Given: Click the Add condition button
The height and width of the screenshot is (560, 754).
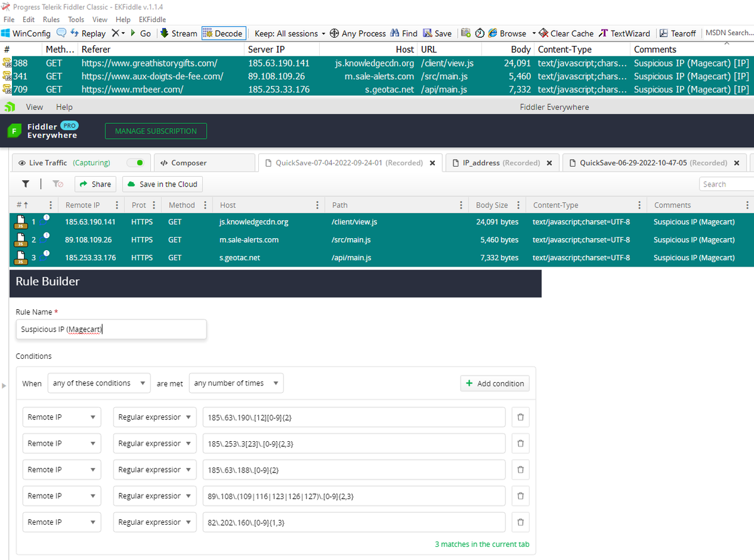Looking at the screenshot, I should tap(495, 383).
